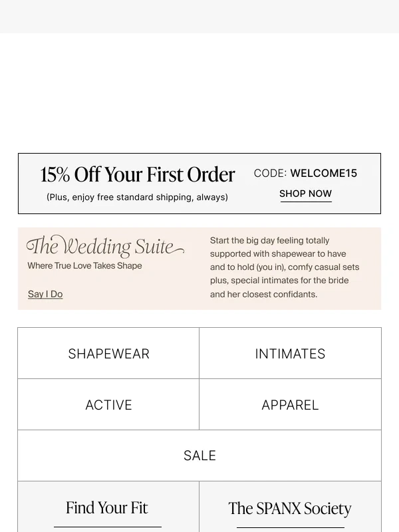Click the SHOP NOW link
The width and height of the screenshot is (399, 532).
[x=305, y=194]
